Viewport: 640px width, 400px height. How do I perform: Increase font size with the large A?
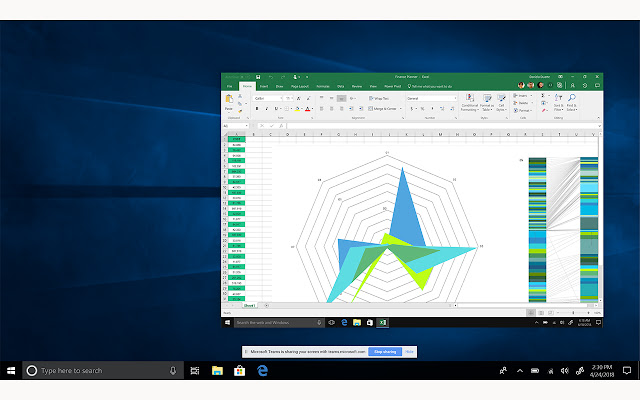point(298,98)
